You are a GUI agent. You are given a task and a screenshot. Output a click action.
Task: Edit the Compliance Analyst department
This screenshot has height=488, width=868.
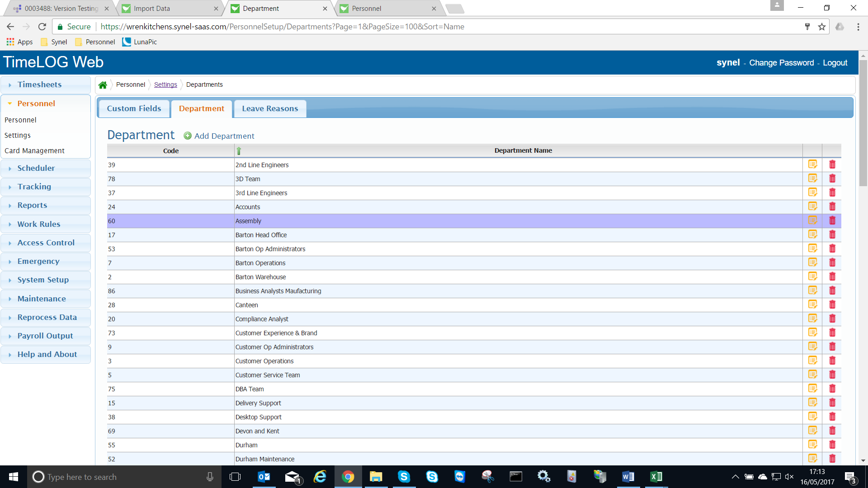[x=812, y=319]
